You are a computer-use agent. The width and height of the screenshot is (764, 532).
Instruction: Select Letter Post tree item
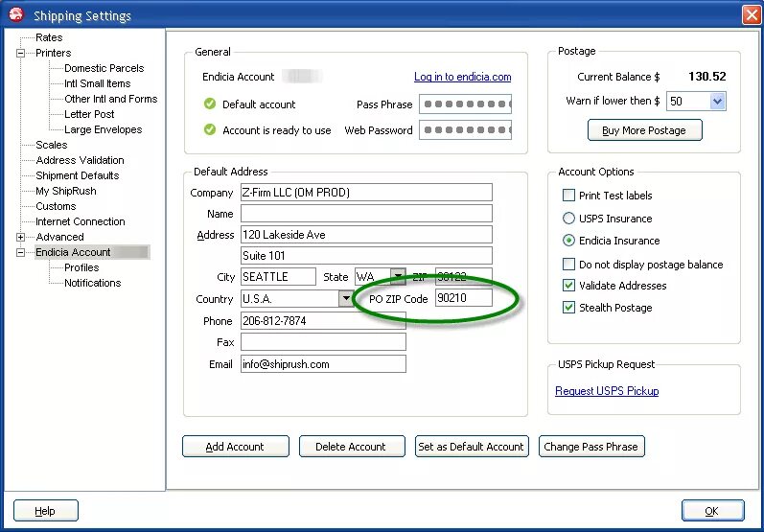[x=89, y=114]
